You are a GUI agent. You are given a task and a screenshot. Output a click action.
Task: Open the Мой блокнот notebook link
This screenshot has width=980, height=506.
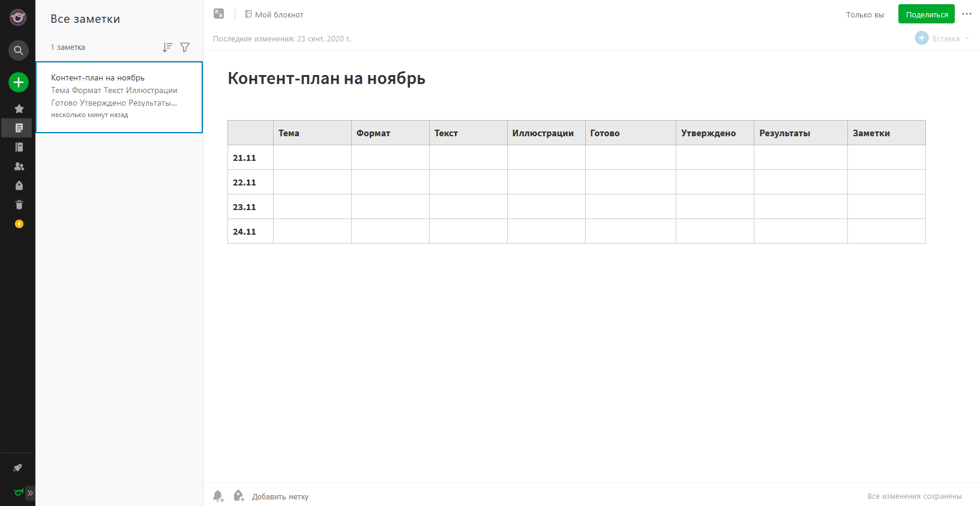coord(274,14)
